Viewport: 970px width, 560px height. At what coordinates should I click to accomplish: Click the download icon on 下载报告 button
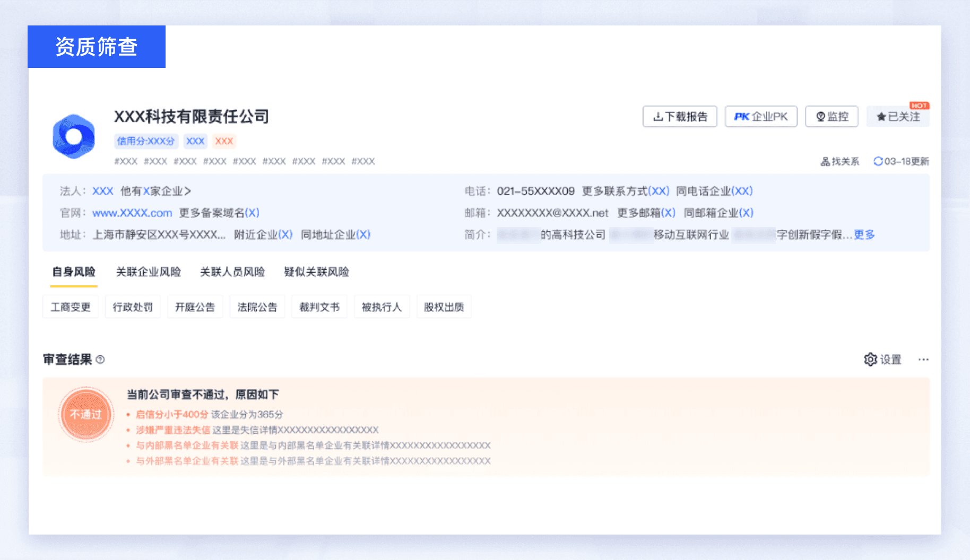click(658, 116)
